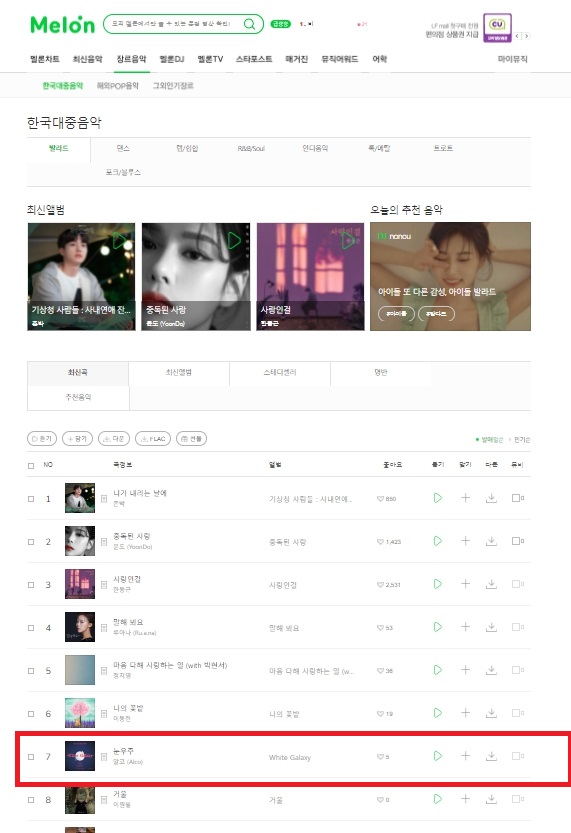Switch to the R&B/Soul genre tab
Viewport: 571px width, 833px height.
coord(251,148)
